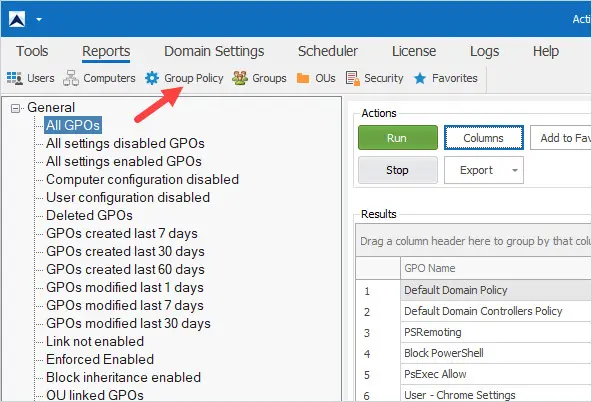Click the OUs folder icon

[303, 78]
